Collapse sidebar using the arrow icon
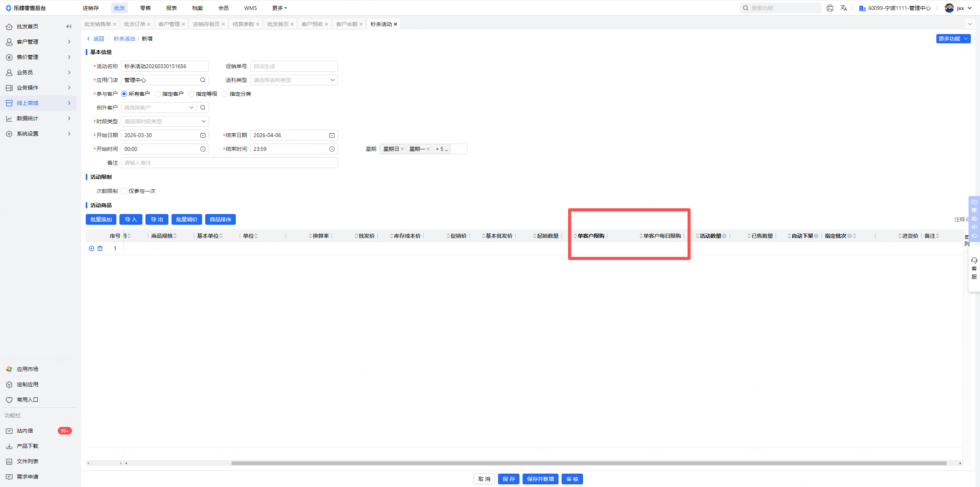This screenshot has width=980, height=487. click(69, 26)
